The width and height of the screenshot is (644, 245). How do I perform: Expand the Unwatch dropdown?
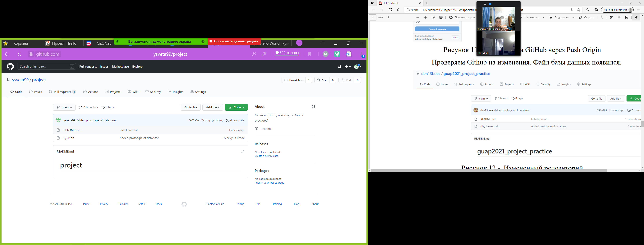(x=293, y=80)
